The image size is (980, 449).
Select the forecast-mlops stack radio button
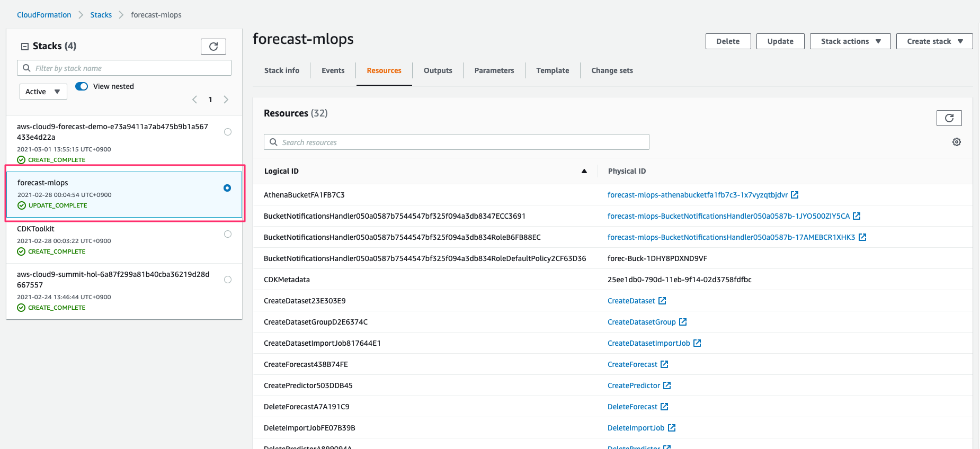tap(227, 188)
